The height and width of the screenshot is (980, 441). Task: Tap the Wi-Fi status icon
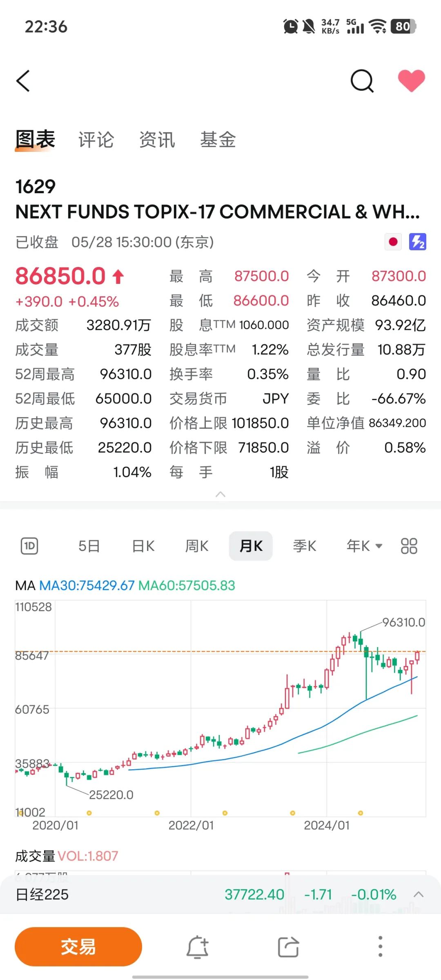[378, 27]
